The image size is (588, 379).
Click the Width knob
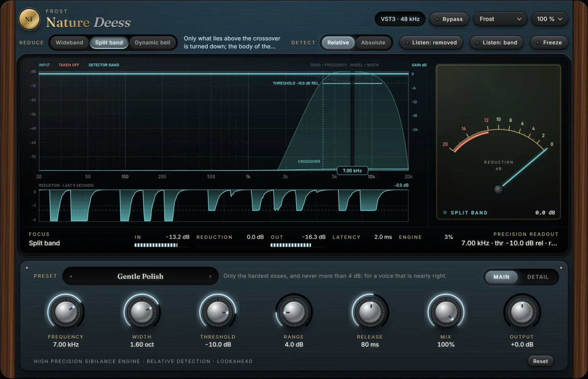pos(142,312)
